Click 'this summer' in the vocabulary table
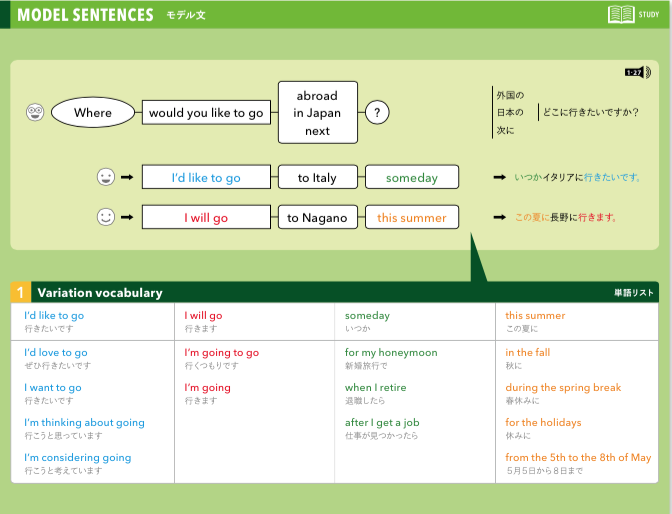Screen dimensions: 672x514 coord(535,316)
